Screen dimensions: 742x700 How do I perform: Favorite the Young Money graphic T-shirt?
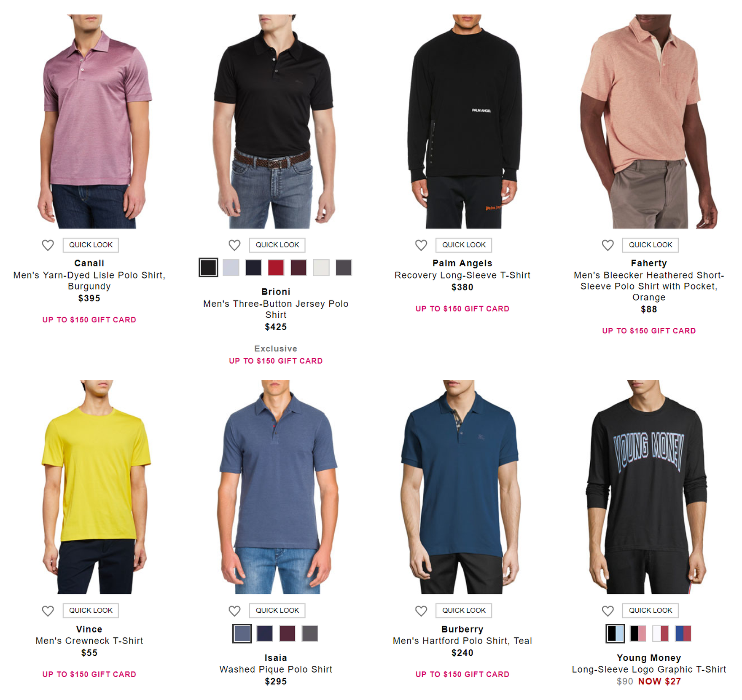click(x=608, y=611)
